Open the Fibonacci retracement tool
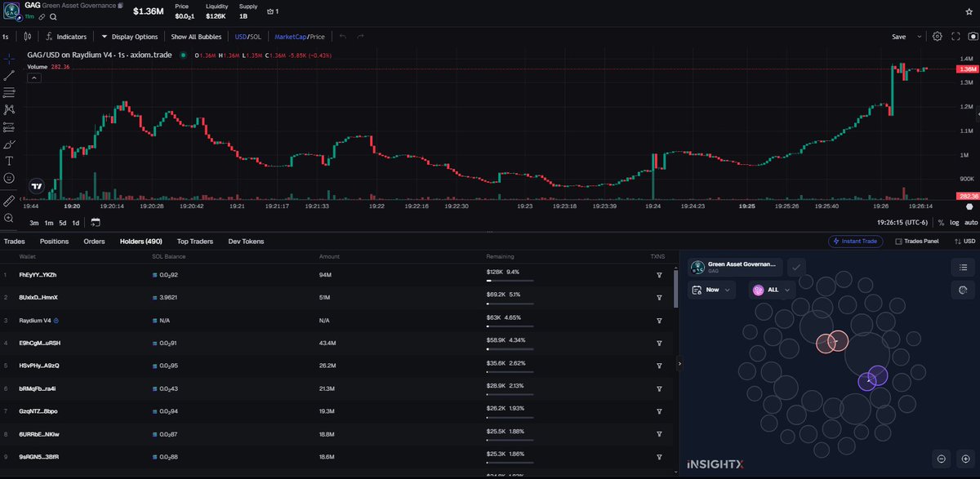This screenshot has width=980, height=479. click(9, 92)
